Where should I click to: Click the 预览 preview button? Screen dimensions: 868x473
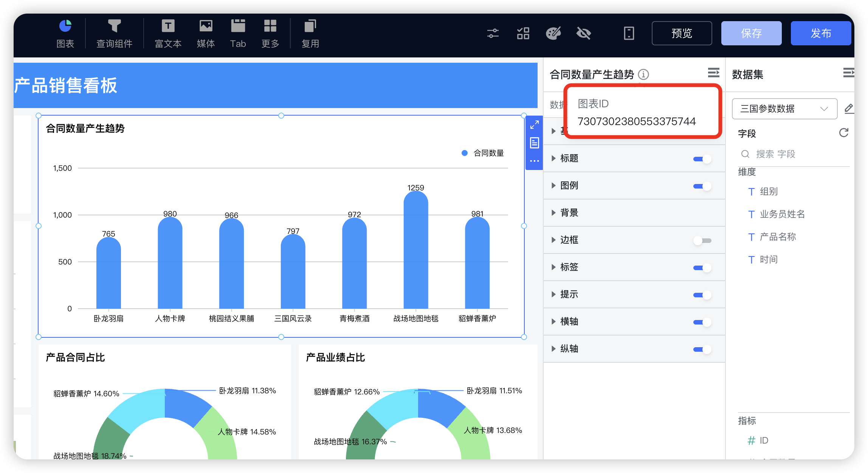[681, 33]
